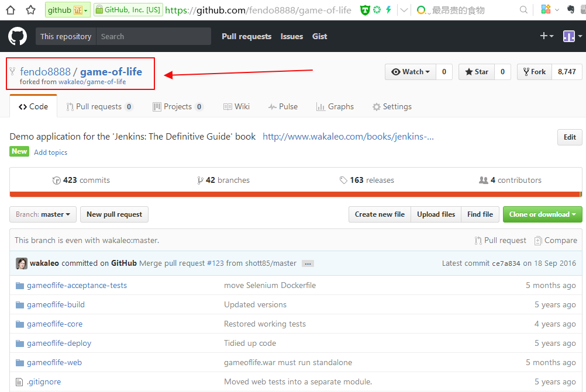View the 163 releases
Viewport: 586px width, 392px height.
(367, 181)
